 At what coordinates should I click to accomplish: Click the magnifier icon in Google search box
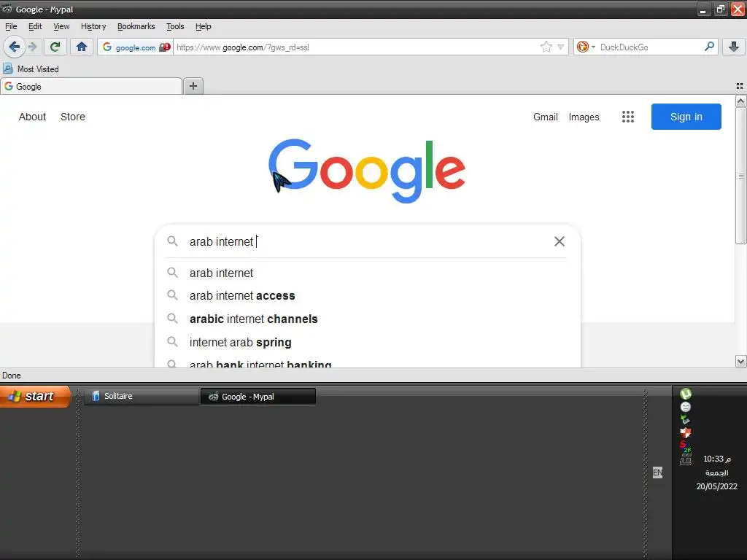tap(172, 241)
